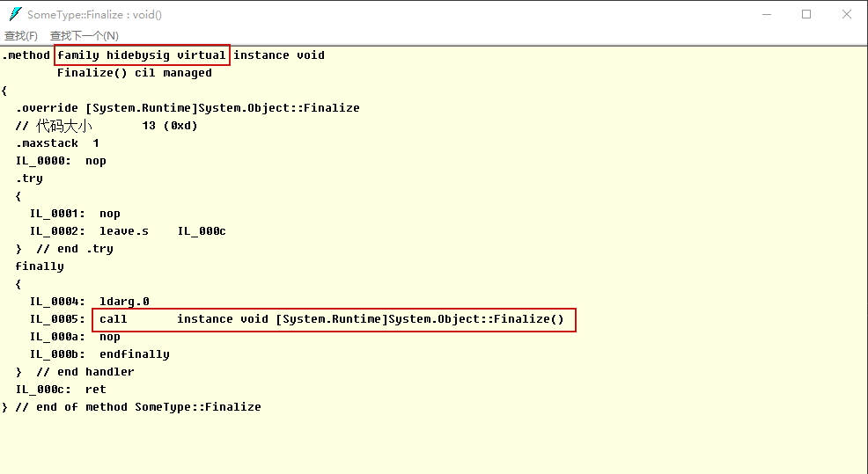The height and width of the screenshot is (474, 868).
Task: Click the 'IL_0000: nop' instruction
Action: (61, 161)
